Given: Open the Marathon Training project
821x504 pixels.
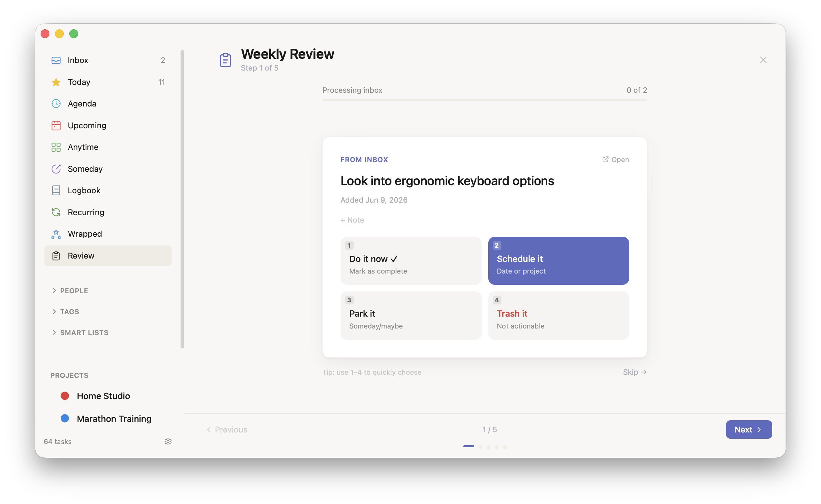Looking at the screenshot, I should 114,418.
